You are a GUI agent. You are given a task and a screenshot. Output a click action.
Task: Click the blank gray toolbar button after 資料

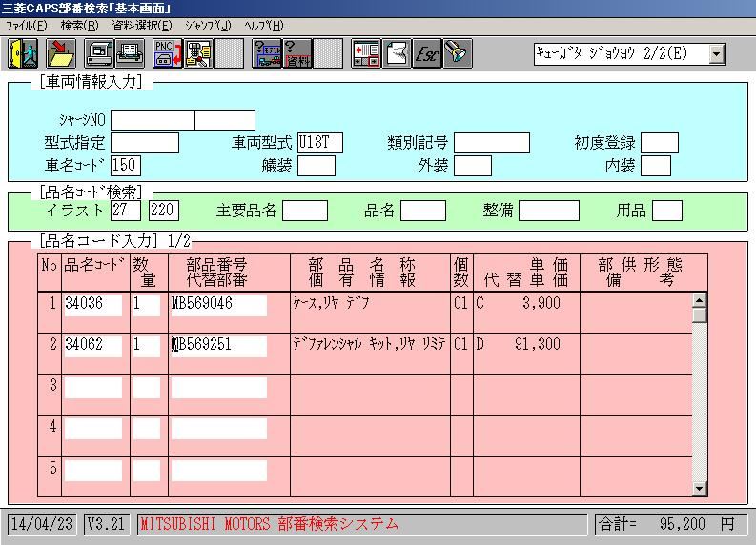click(327, 53)
